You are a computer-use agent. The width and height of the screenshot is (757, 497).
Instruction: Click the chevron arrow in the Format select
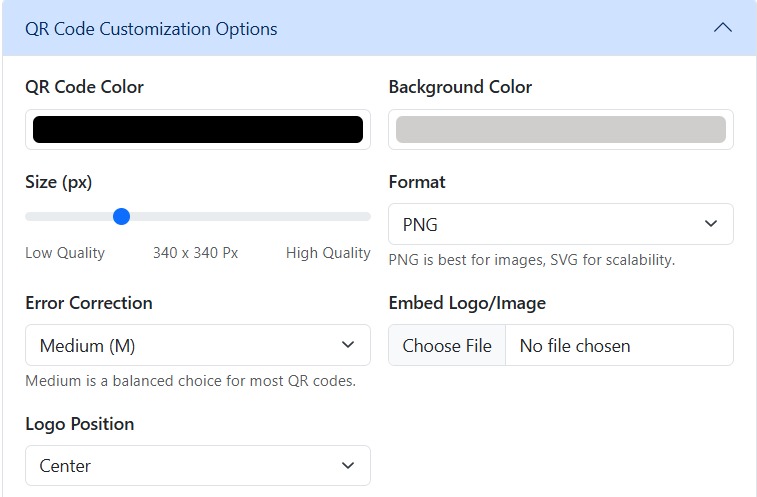coord(711,224)
